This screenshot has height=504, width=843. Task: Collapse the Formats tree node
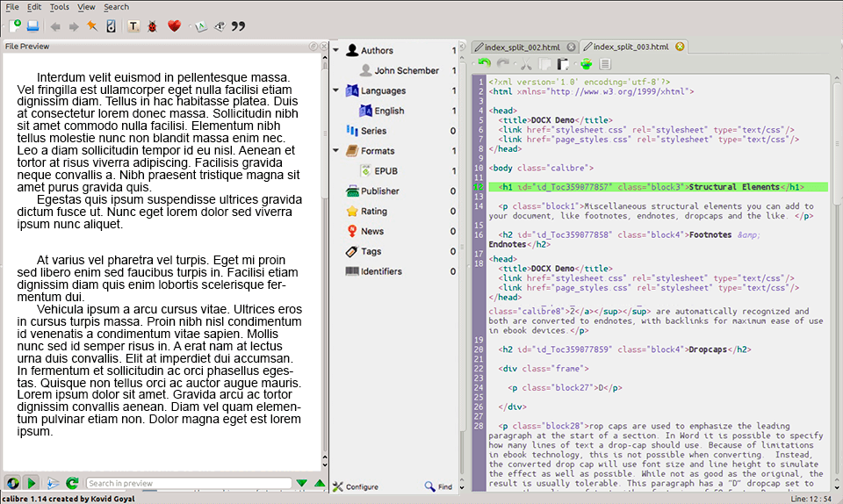336,150
